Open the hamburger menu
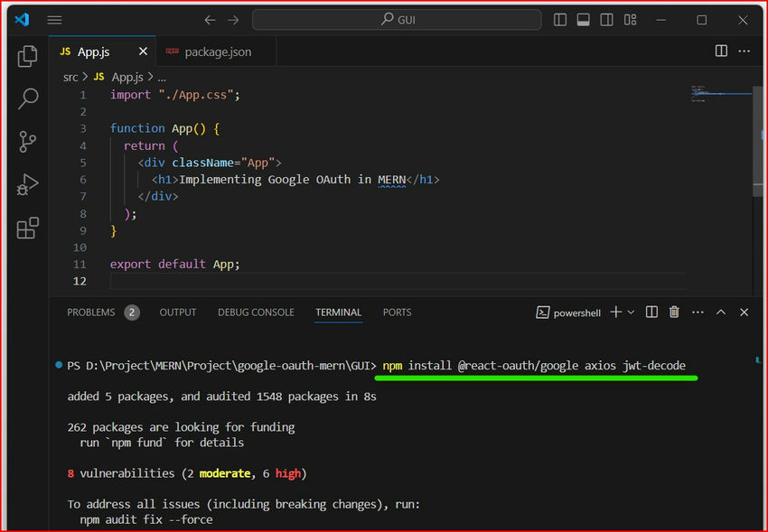The width and height of the screenshot is (768, 532). tap(54, 20)
